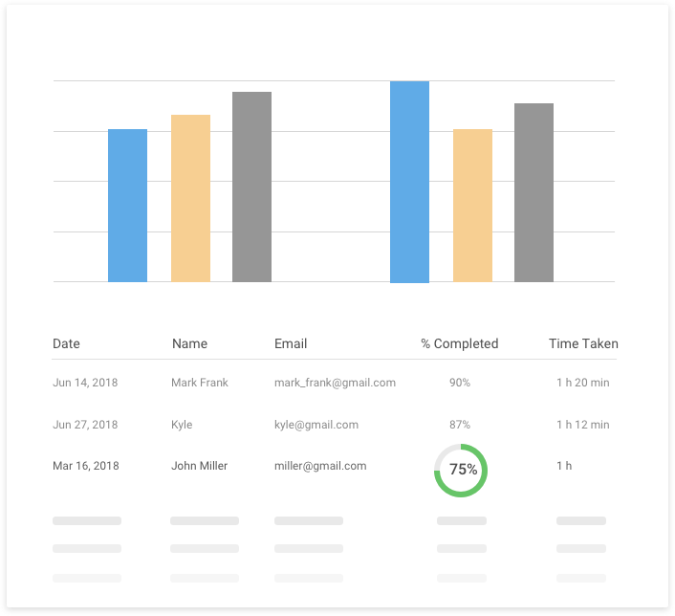Viewport: 675px width, 616px height.
Task: Click the tallest blue bar in the chart
Action: point(409,182)
